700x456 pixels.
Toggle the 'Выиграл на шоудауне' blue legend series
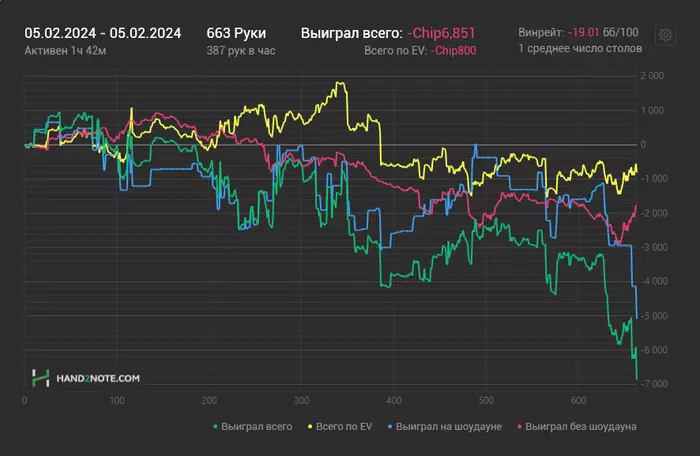pos(444,427)
